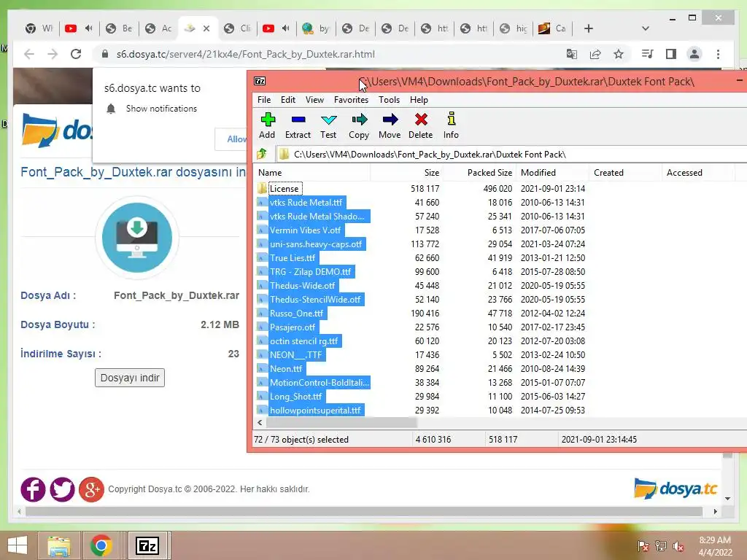This screenshot has width=747, height=560.
Task: Click the translate page icon
Action: point(572,54)
